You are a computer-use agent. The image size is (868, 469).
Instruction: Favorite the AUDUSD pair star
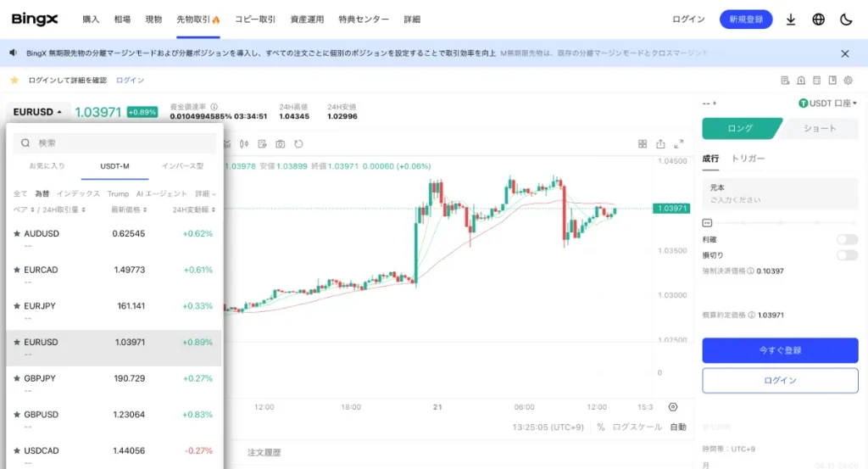17,234
